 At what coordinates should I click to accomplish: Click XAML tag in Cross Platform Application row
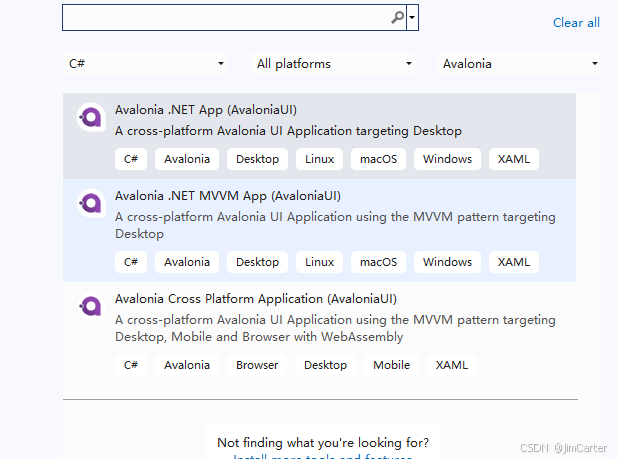(x=452, y=365)
